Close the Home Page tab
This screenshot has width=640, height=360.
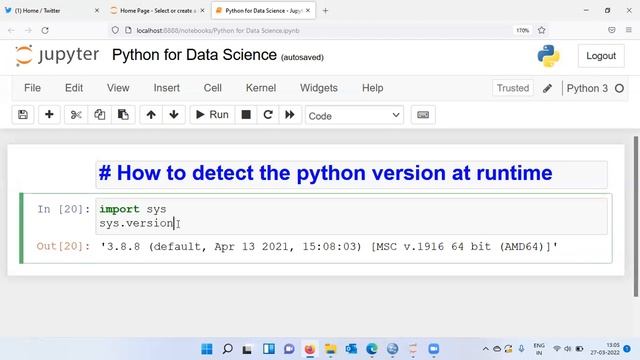pyautogui.click(x=202, y=11)
